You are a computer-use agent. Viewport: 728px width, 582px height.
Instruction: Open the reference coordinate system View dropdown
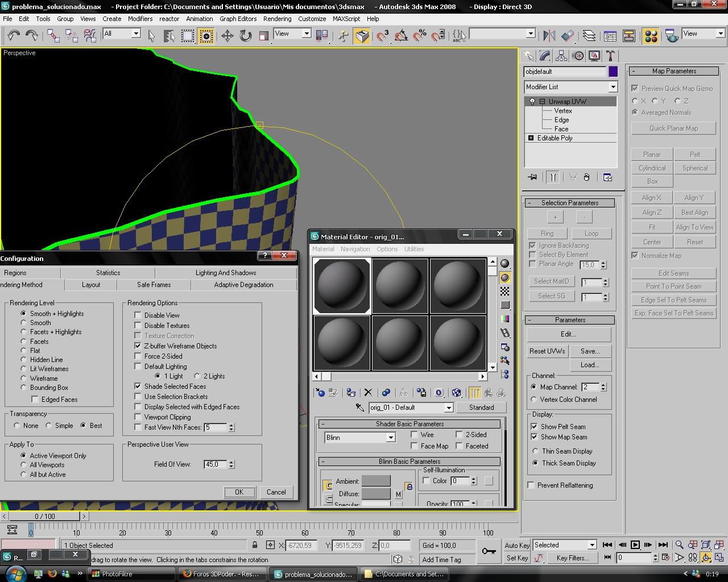pyautogui.click(x=307, y=34)
